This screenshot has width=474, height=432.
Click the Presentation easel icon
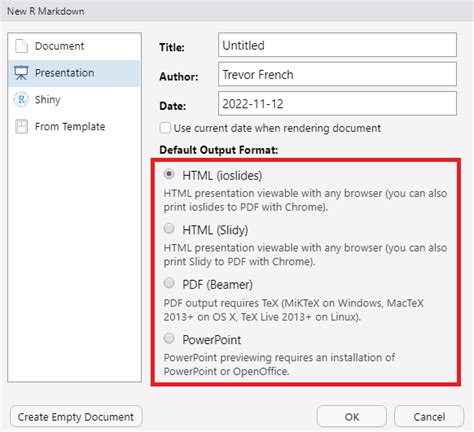click(x=21, y=73)
